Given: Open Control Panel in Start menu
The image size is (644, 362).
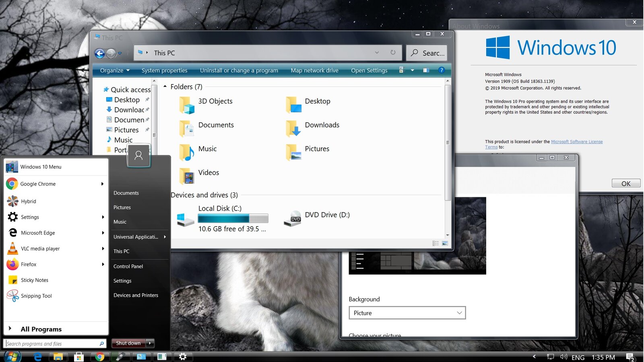Looking at the screenshot, I should point(128,266).
